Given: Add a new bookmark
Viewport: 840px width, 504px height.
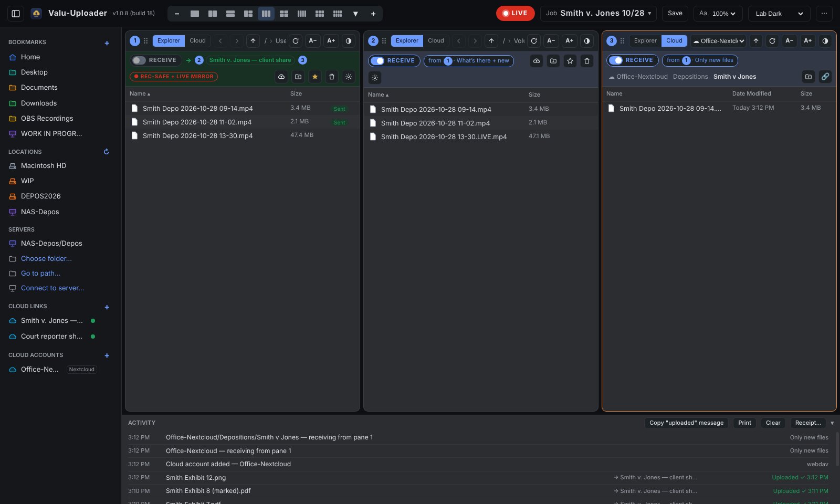Looking at the screenshot, I should click(x=107, y=43).
